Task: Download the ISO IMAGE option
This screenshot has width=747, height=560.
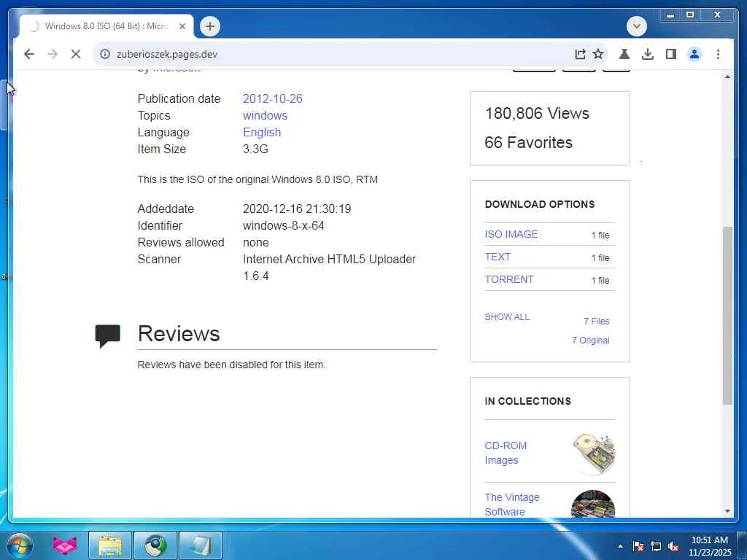Action: [511, 234]
